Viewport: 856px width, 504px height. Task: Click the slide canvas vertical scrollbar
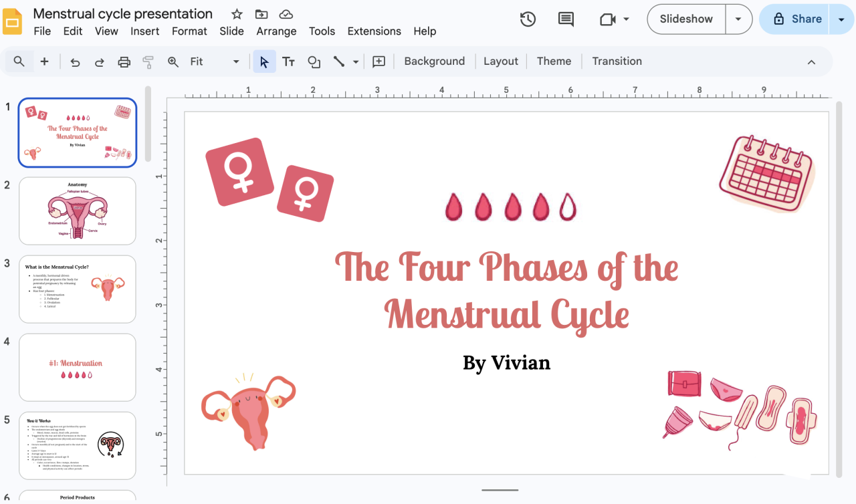tap(839, 289)
